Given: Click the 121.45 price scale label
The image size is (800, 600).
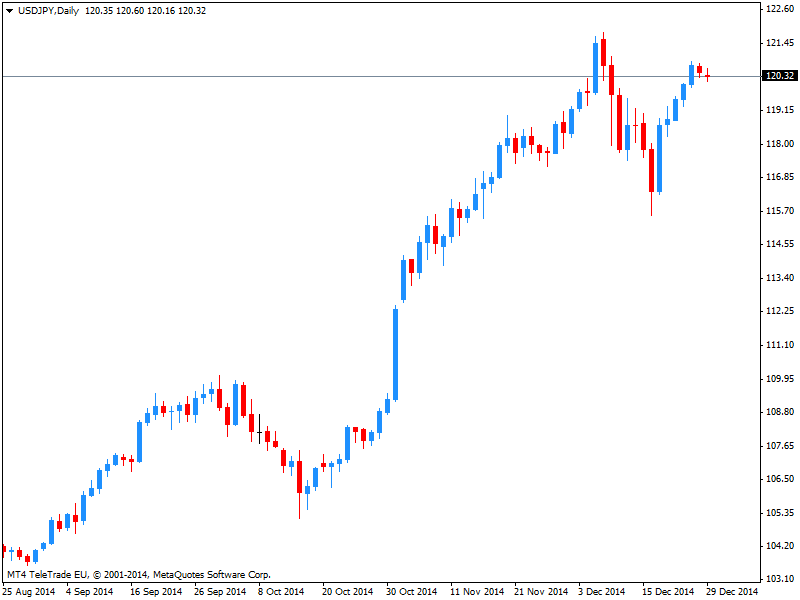Looking at the screenshot, I should point(780,43).
